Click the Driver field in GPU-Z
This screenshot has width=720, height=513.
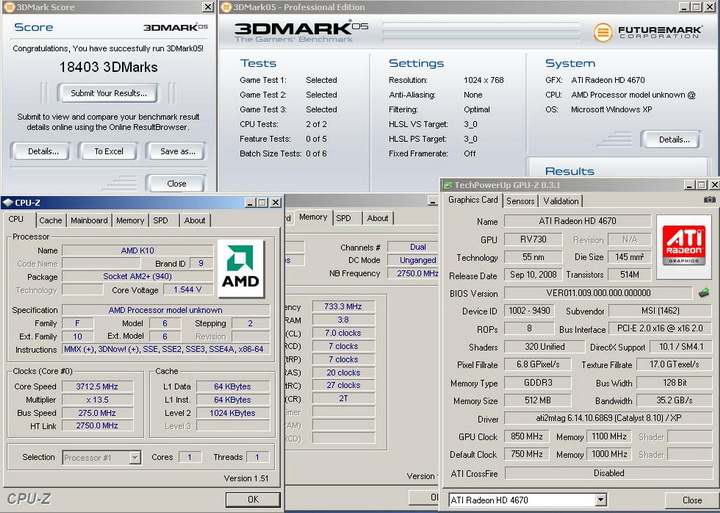click(608, 418)
